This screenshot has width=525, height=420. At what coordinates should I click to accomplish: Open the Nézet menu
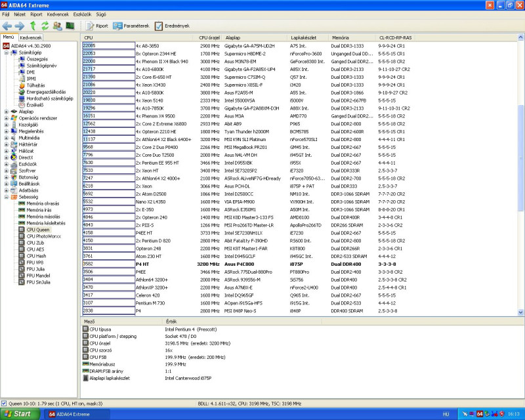coord(20,14)
